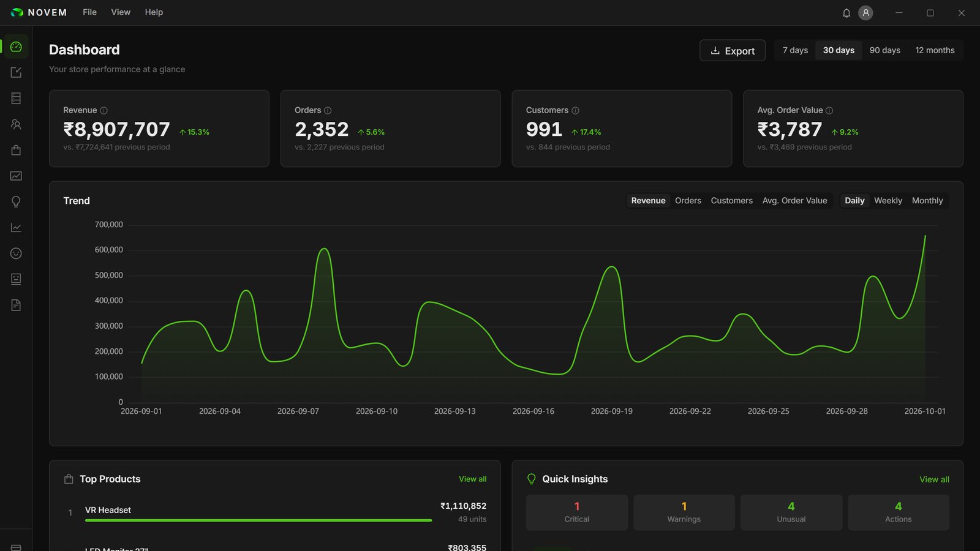Switch the trend chart to Monthly

pos(927,201)
